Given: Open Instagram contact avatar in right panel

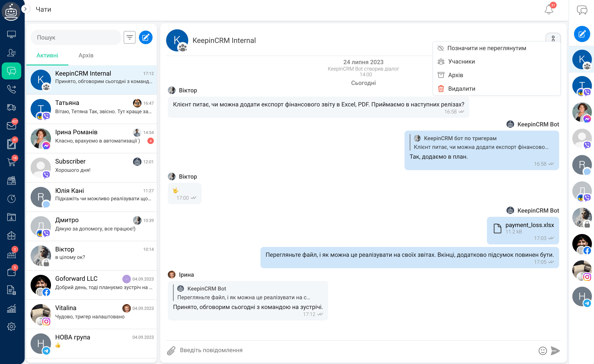Looking at the screenshot, I should [582, 270].
